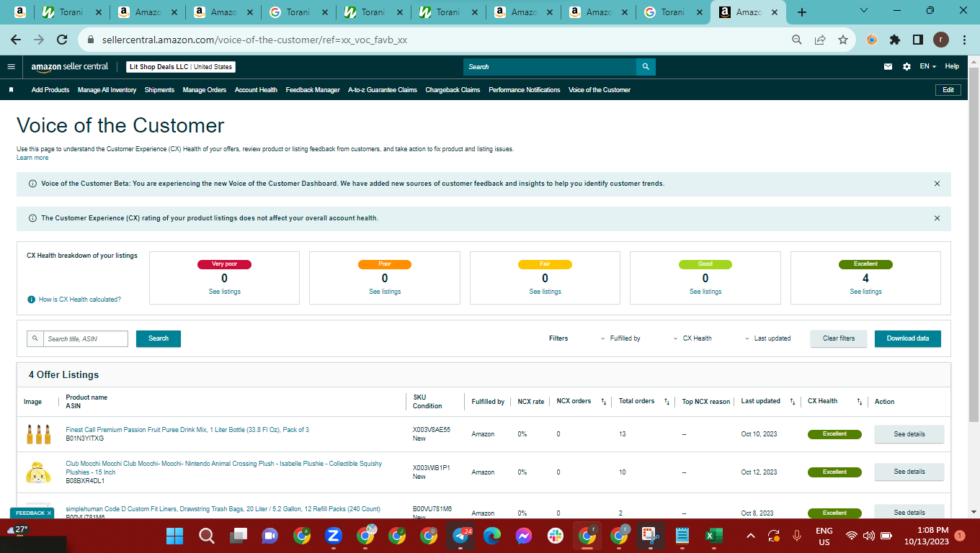Open a new browser tab with the plus icon

point(802,12)
